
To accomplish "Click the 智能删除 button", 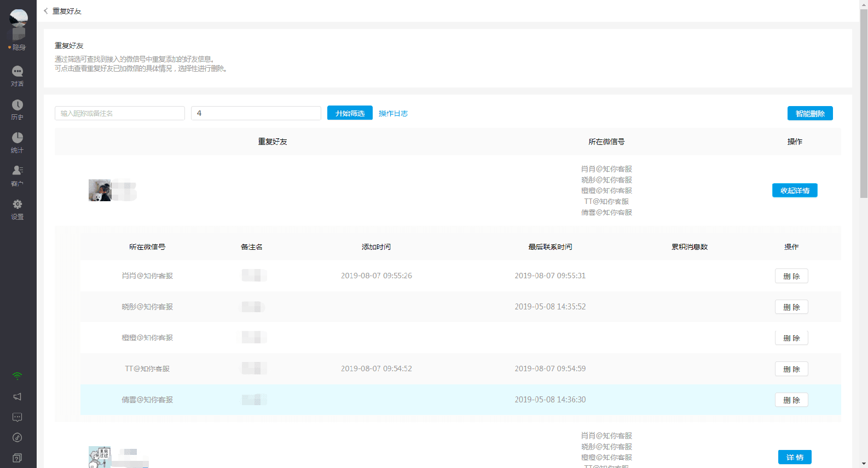I will coord(810,113).
